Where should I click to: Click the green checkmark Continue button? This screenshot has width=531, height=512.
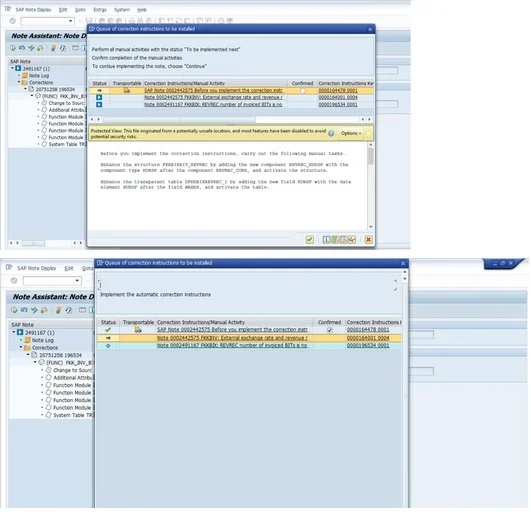click(310, 240)
